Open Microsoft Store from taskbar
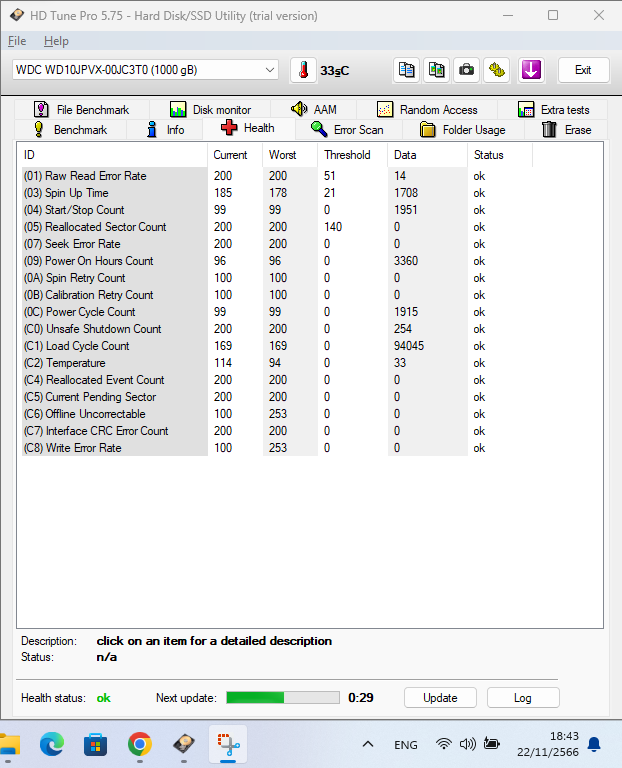The width and height of the screenshot is (622, 768). tap(96, 744)
